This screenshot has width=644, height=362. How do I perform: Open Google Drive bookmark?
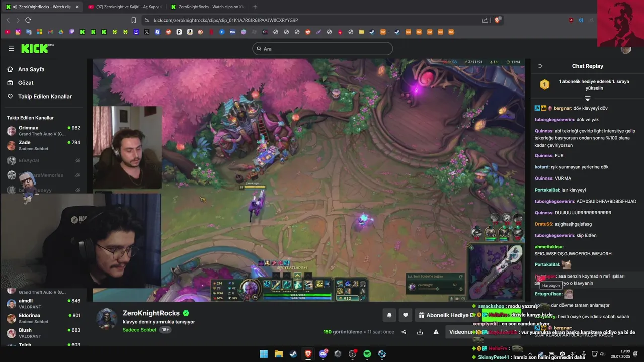tap(61, 32)
